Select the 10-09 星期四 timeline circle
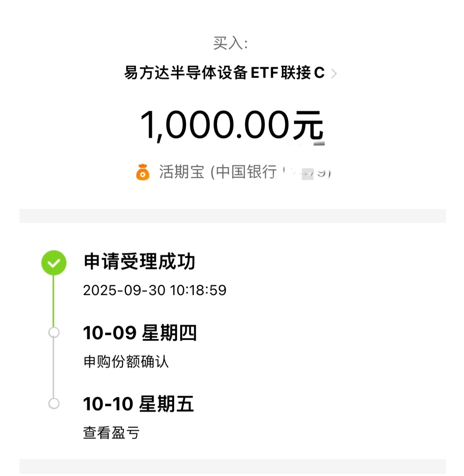This screenshot has height=476, width=464. pos(54,333)
